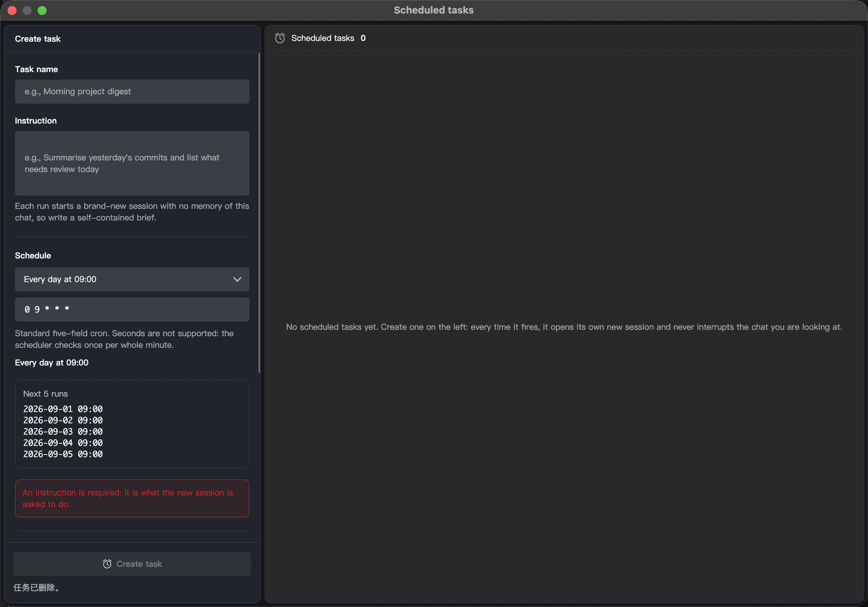Click the 'Create task' panel header
868x607 pixels.
click(x=38, y=39)
